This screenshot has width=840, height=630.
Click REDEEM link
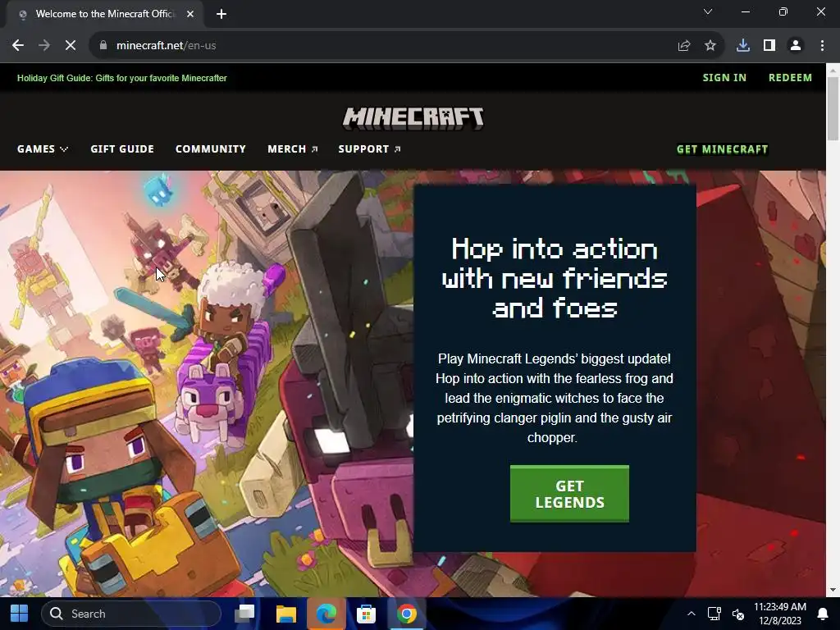click(790, 78)
